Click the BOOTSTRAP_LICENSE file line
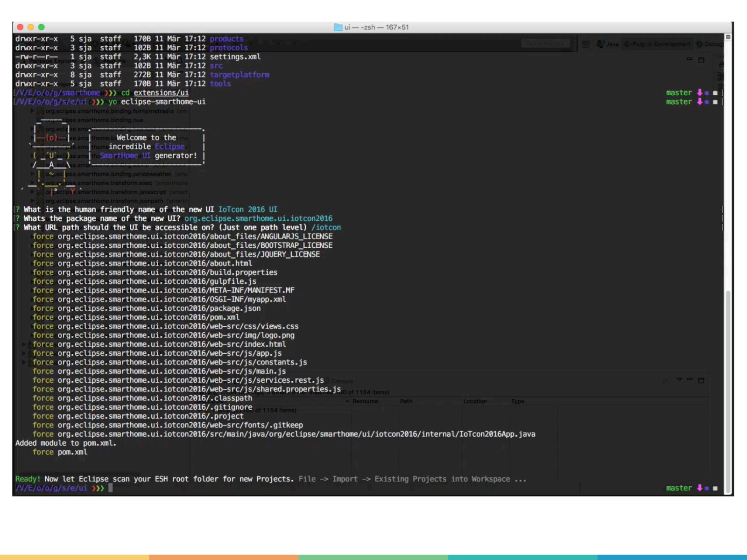Viewport: 747px width, 560px height. click(183, 245)
